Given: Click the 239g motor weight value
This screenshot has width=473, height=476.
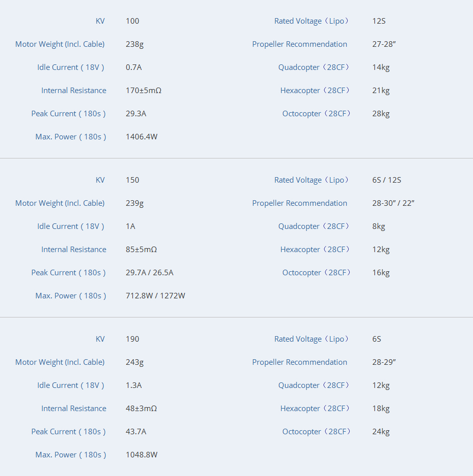Looking at the screenshot, I should pyautogui.click(x=134, y=203).
